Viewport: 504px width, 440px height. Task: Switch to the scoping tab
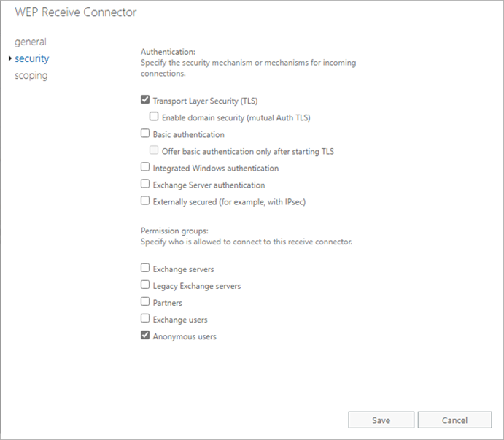click(31, 75)
